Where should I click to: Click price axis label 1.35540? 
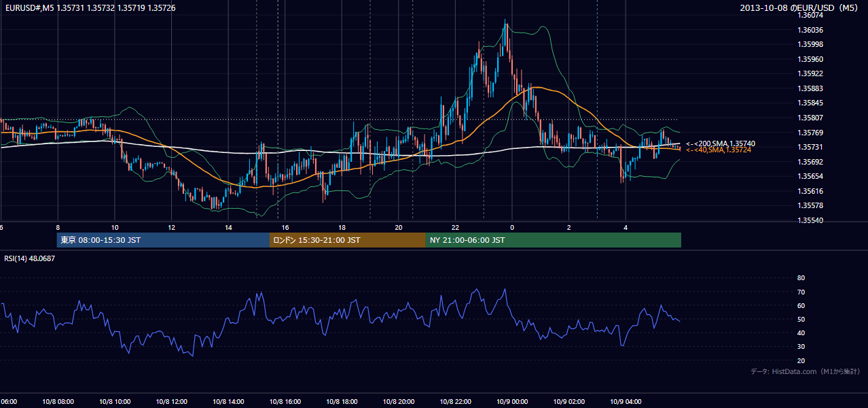pos(812,220)
